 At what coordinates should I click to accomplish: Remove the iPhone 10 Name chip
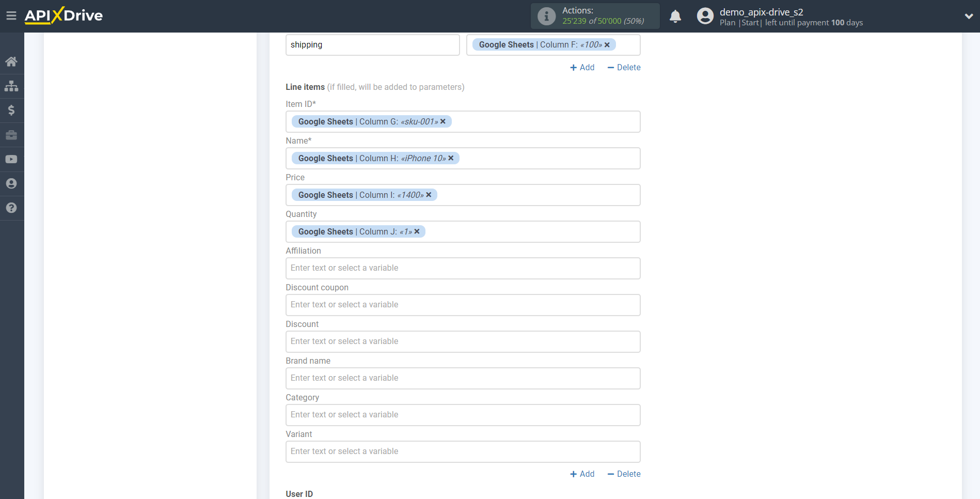pyautogui.click(x=451, y=158)
